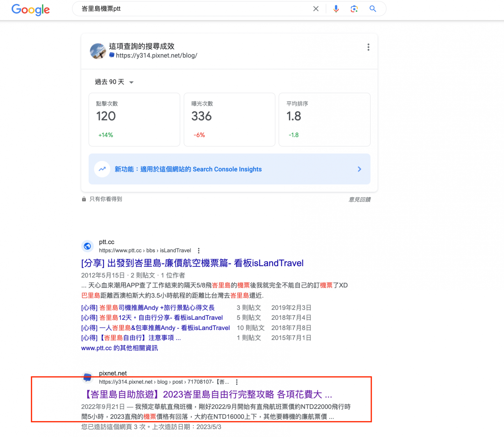Viewport: 504px width, 437px height.
Task: Click the Google logo
Action: (31, 9)
